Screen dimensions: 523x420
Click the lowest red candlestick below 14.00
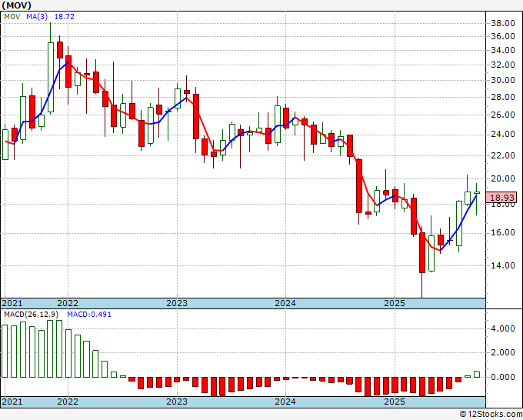pos(422,252)
